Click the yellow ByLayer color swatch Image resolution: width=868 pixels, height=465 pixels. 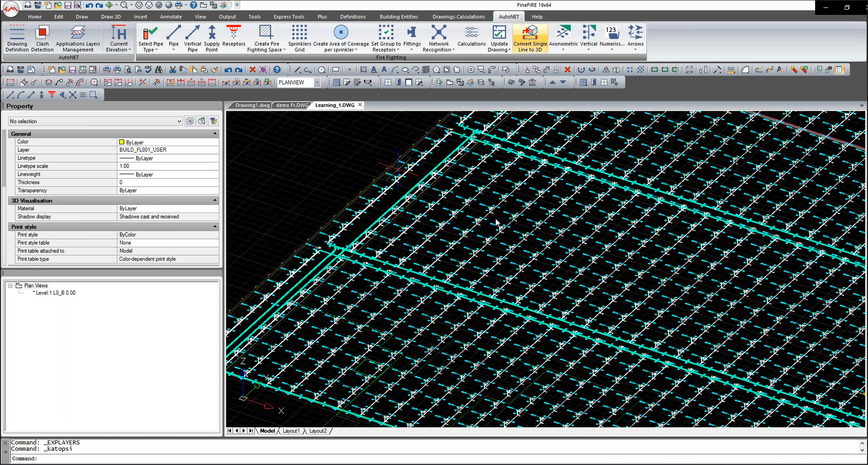pyautogui.click(x=121, y=142)
